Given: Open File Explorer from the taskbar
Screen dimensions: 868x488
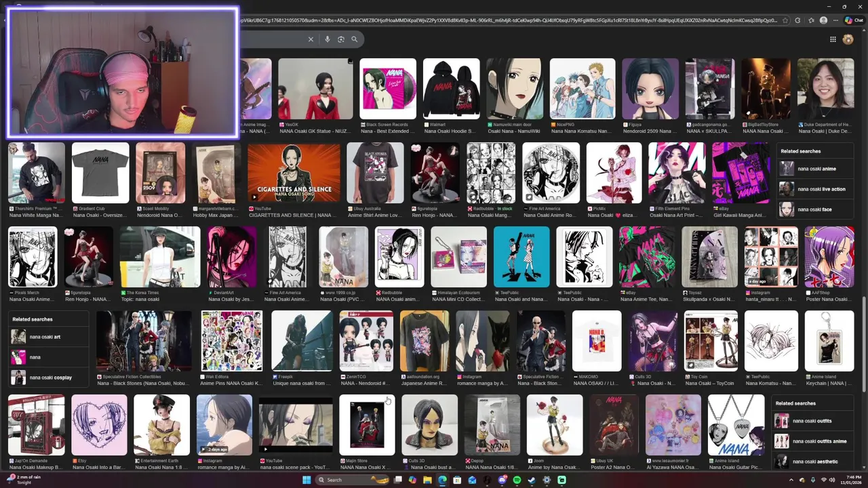Looking at the screenshot, I should 427,480.
